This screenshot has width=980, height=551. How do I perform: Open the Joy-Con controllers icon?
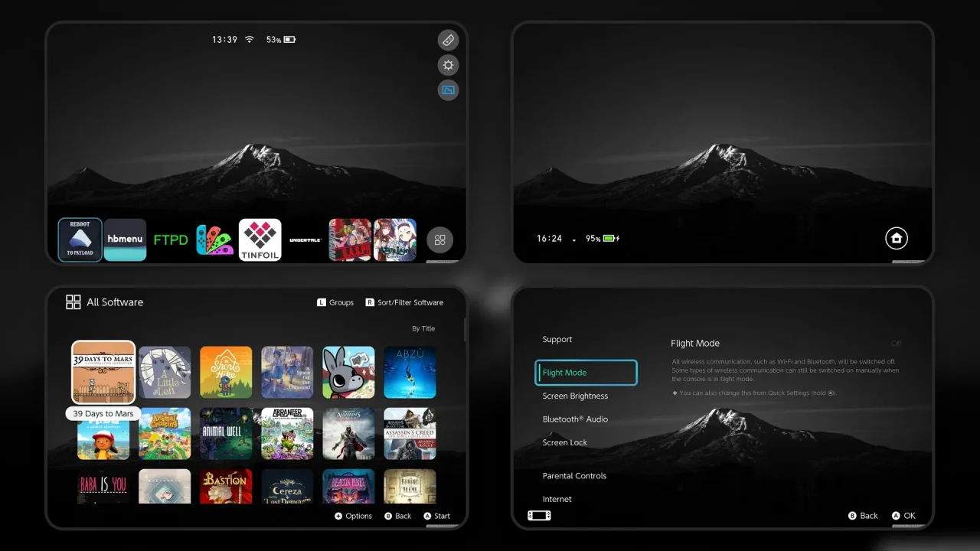tap(214, 240)
